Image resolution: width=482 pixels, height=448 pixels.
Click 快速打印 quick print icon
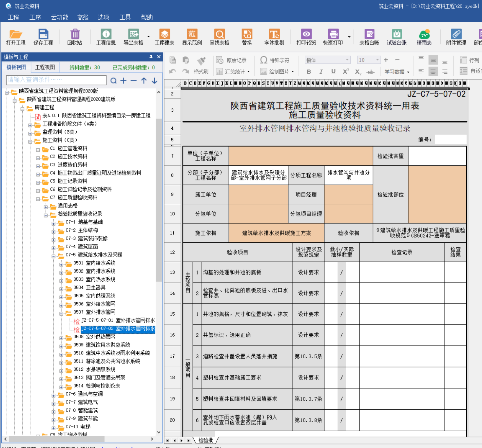click(333, 37)
